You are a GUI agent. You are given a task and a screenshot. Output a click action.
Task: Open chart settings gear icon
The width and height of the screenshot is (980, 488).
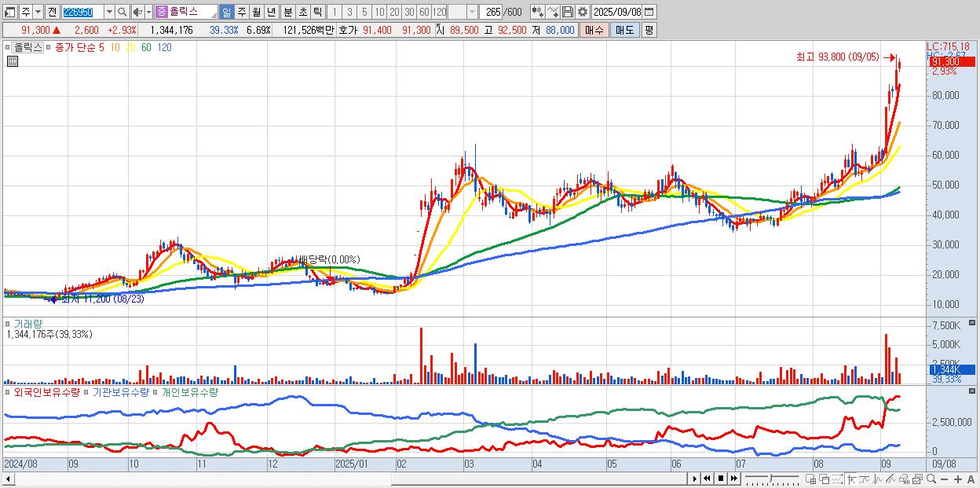tap(582, 12)
